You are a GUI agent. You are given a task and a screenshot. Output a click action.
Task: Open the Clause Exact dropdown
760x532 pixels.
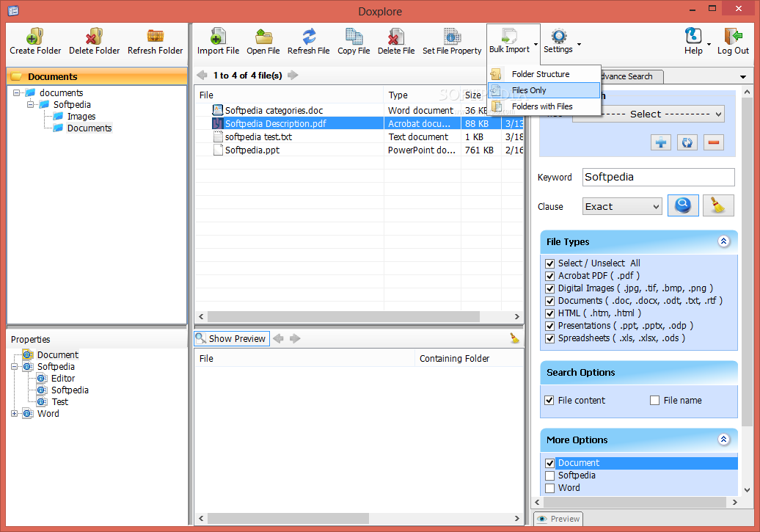coord(622,207)
